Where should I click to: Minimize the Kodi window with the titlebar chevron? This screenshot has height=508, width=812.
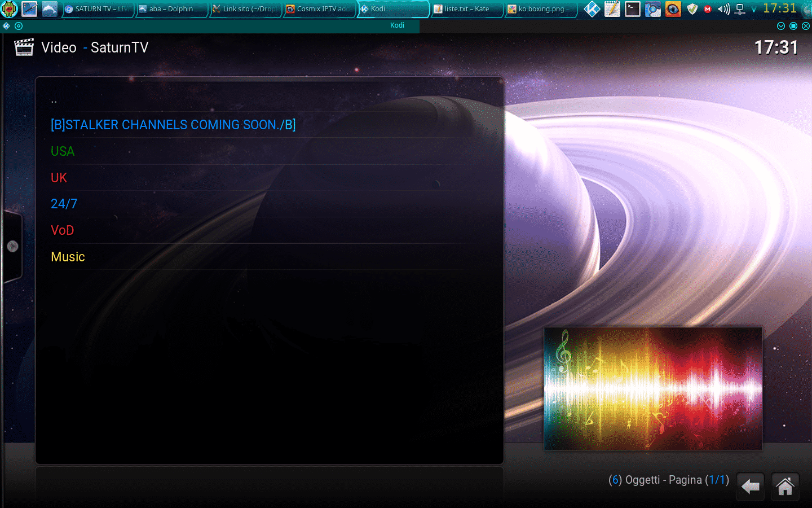point(781,26)
